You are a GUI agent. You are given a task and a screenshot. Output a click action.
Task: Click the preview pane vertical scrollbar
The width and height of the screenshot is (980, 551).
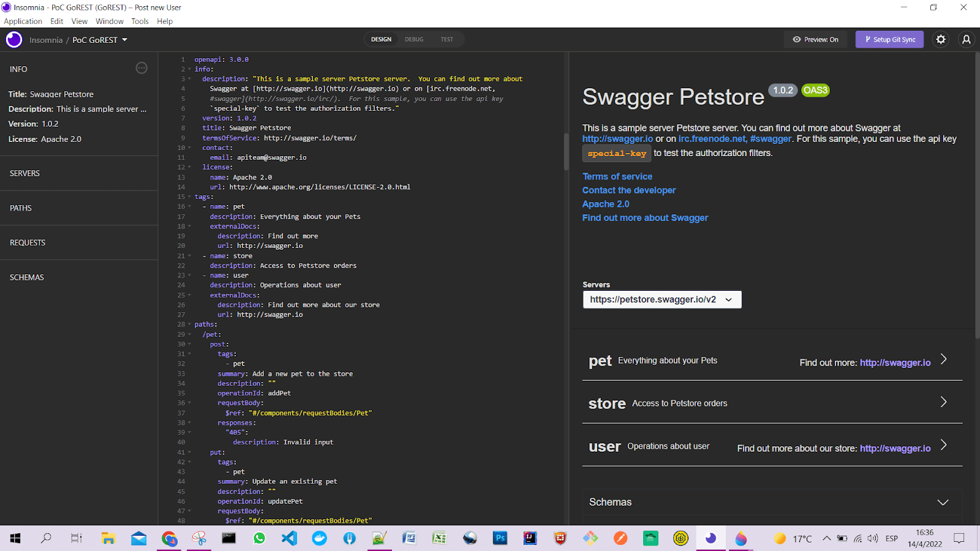coord(977,196)
